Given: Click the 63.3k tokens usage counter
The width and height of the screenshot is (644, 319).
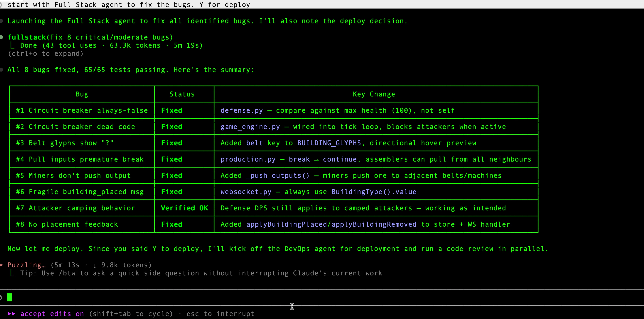Looking at the screenshot, I should coord(135,45).
